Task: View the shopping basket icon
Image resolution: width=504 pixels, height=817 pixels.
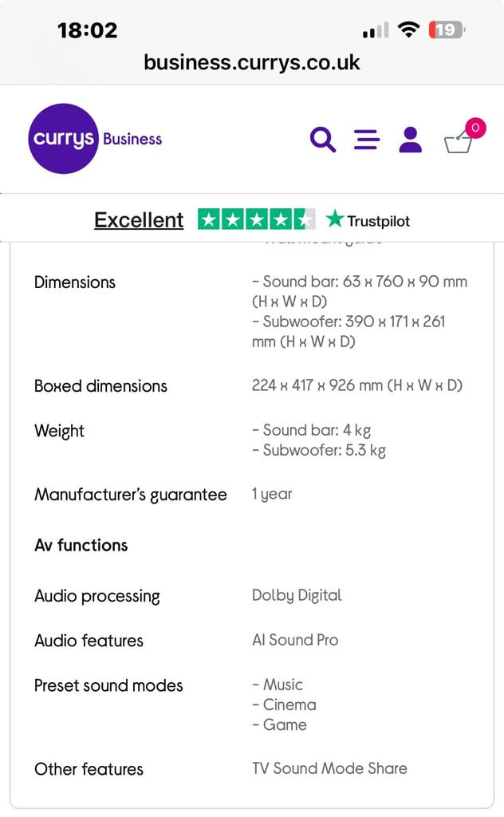Action: click(459, 142)
